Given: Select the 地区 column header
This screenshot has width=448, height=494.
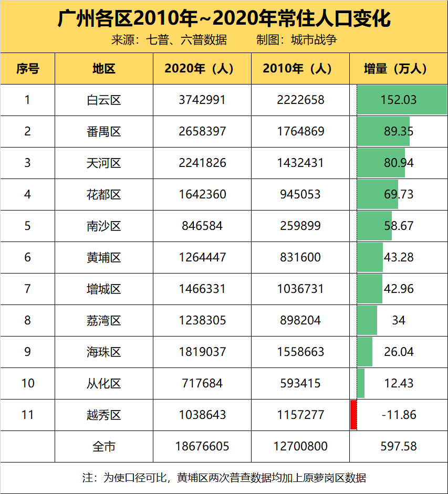Looking at the screenshot, I should click(x=103, y=68).
